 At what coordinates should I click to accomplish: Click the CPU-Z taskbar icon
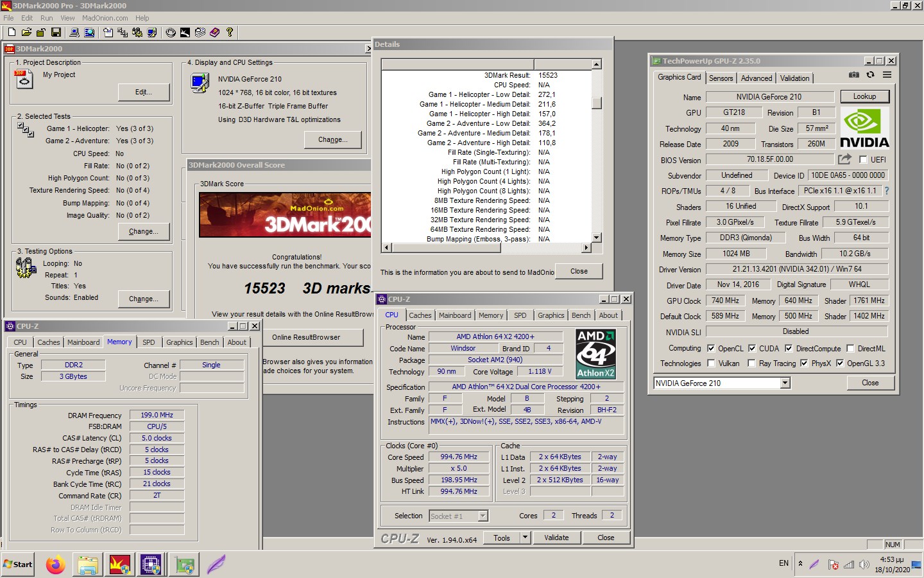pyautogui.click(x=151, y=565)
